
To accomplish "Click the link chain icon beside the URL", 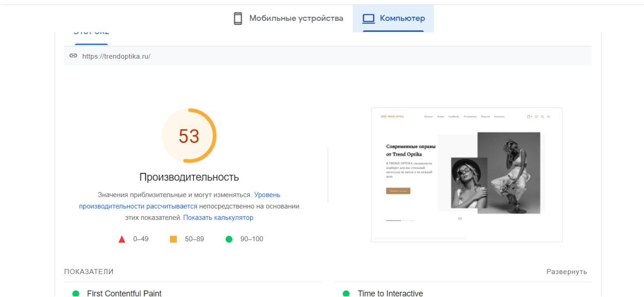I will point(73,56).
